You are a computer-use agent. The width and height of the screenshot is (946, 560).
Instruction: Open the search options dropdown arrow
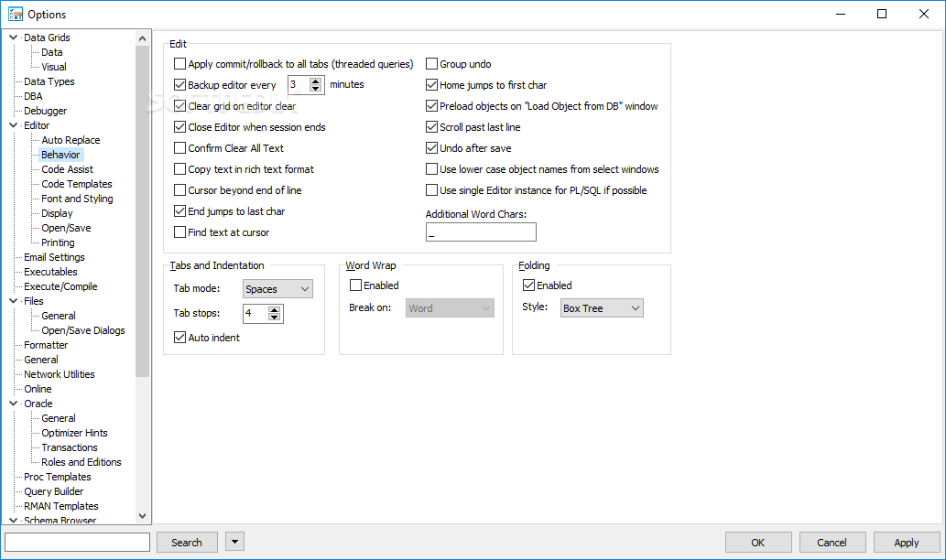click(234, 542)
